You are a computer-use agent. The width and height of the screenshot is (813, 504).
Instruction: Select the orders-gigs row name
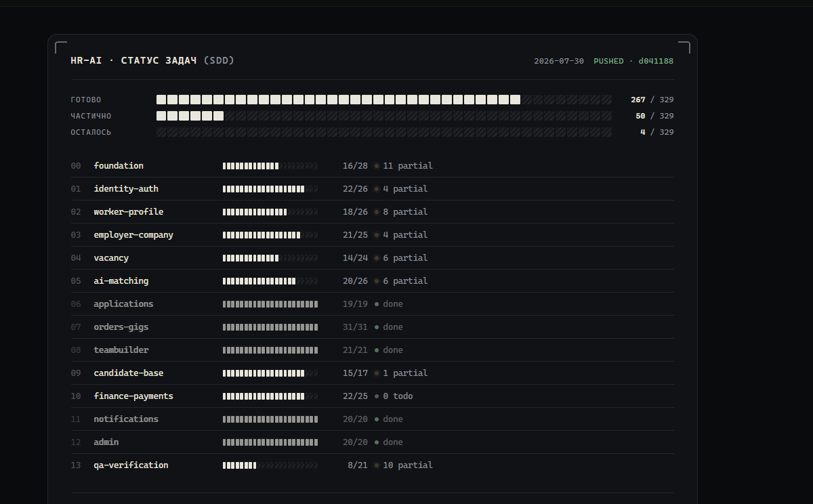(121, 327)
